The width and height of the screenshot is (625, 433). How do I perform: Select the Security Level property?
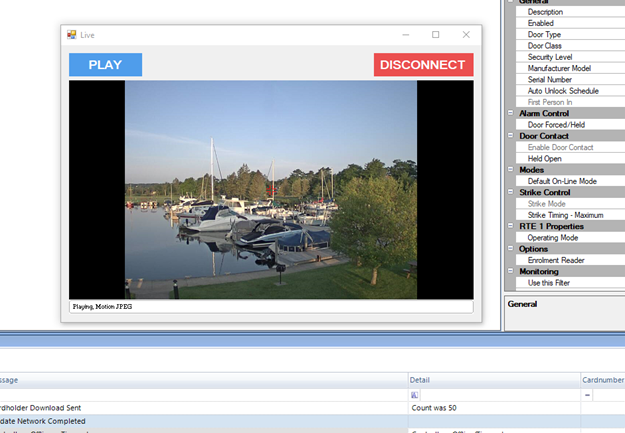pos(570,57)
